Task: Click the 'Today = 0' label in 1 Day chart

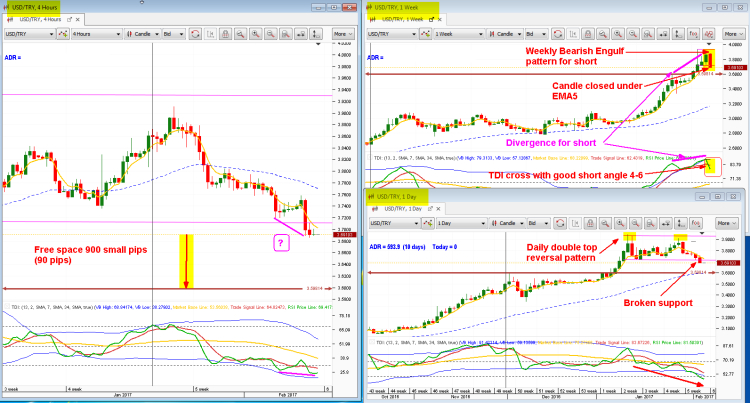Action: 445,247
